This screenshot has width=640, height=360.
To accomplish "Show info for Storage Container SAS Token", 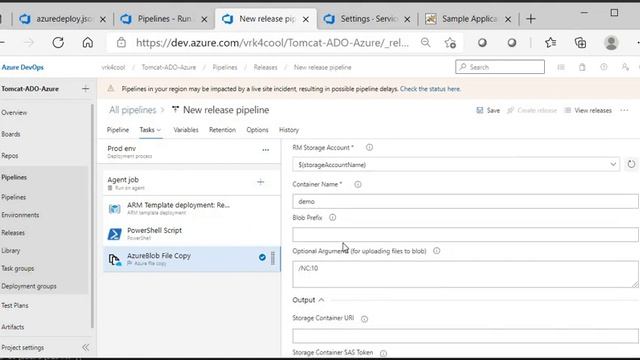I will click(383, 353).
